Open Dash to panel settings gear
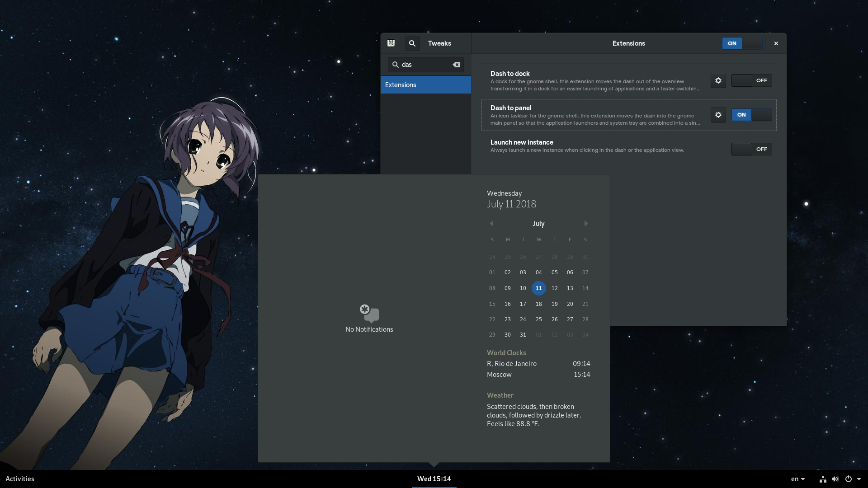 (x=718, y=115)
